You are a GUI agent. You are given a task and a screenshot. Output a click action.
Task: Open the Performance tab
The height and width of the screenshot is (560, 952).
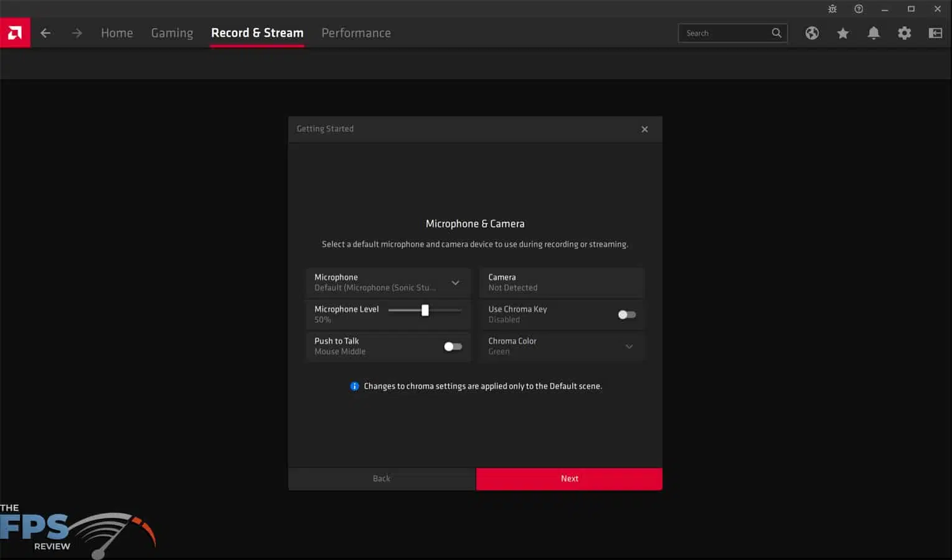pyautogui.click(x=356, y=33)
